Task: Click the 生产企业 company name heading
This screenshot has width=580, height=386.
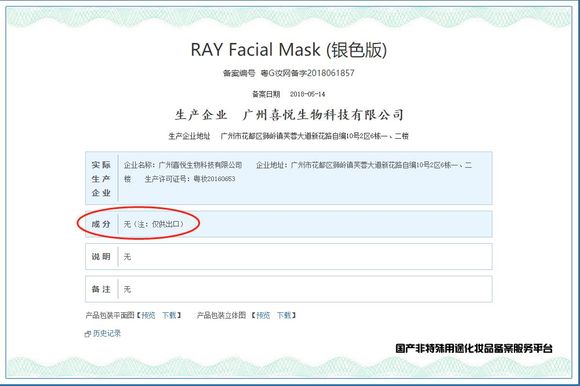Action: click(x=323, y=115)
